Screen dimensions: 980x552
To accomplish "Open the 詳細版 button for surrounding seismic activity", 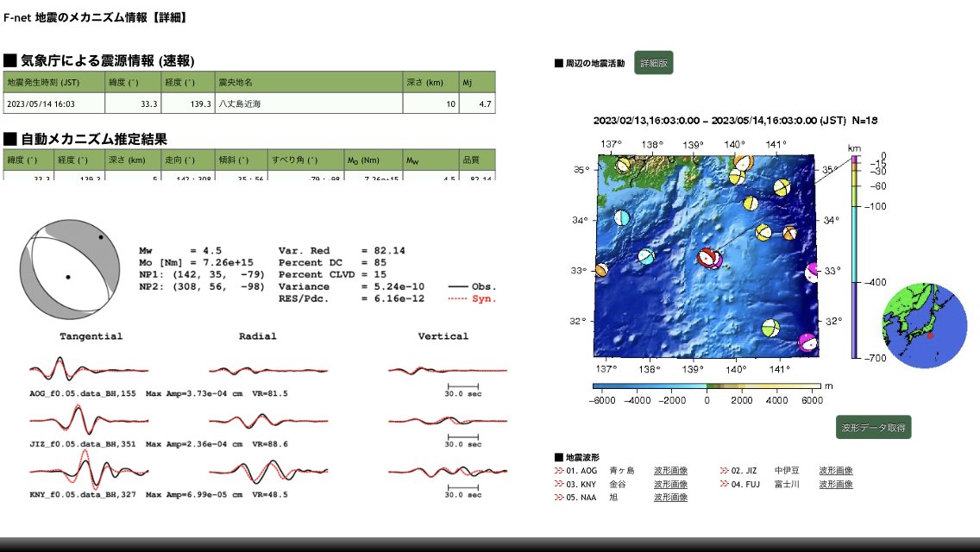I will click(653, 62).
